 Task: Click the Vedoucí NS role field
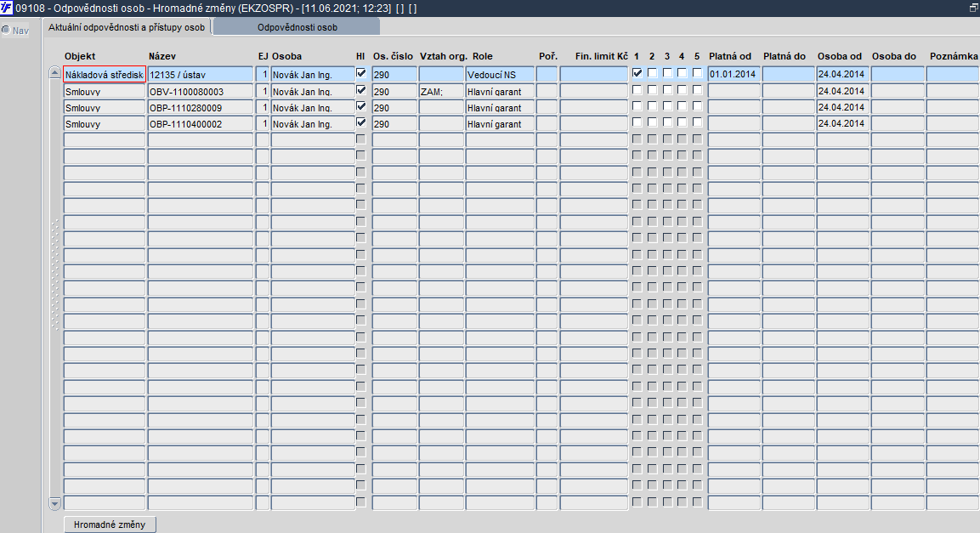pyautogui.click(x=500, y=74)
